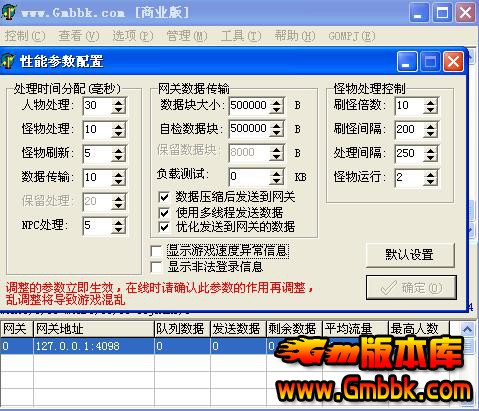Decrease NPC处理 spinner down arrow
Screen dimensions: 479x411
[x=119, y=230]
